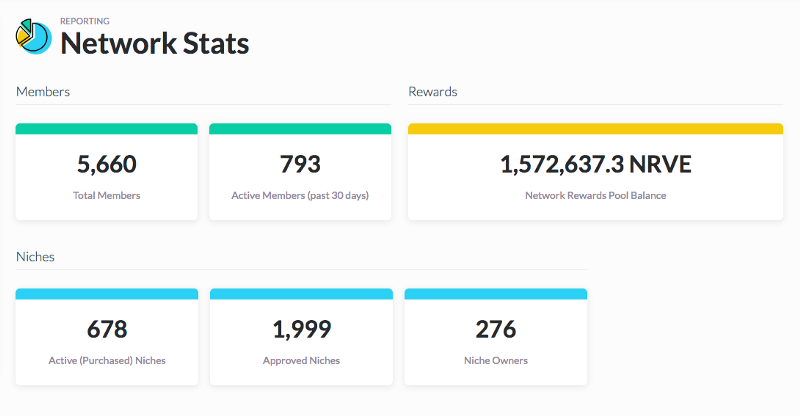Click the 5,660 total members value
This screenshot has width=800, height=416.
[x=107, y=164]
